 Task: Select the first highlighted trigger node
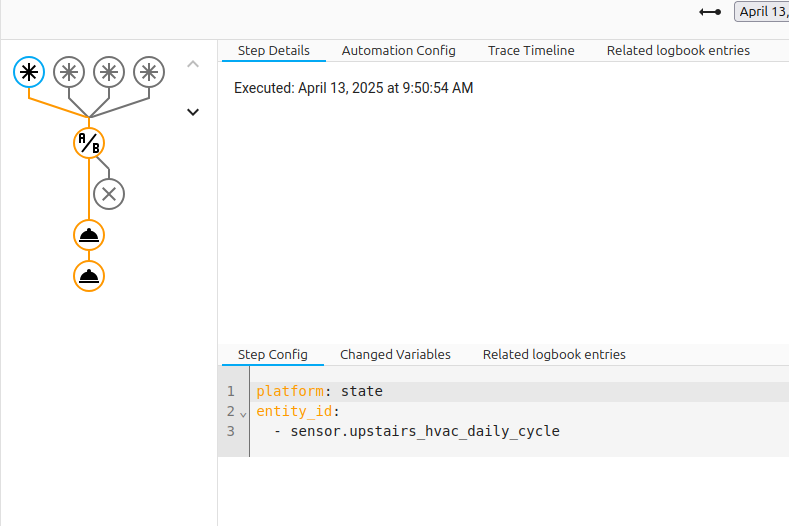click(30, 71)
